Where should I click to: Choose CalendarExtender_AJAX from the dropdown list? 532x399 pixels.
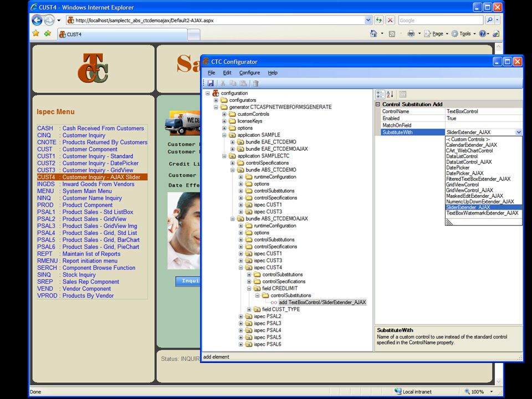click(x=471, y=145)
